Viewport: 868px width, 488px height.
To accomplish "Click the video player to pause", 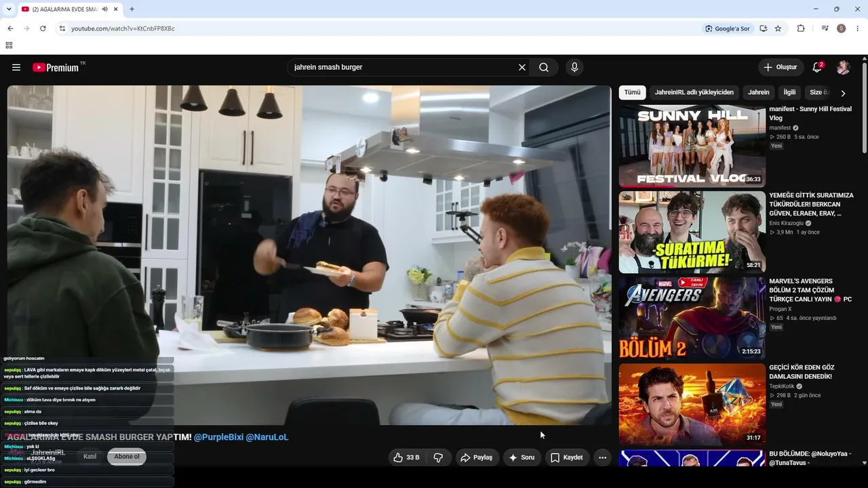I will pyautogui.click(x=309, y=255).
